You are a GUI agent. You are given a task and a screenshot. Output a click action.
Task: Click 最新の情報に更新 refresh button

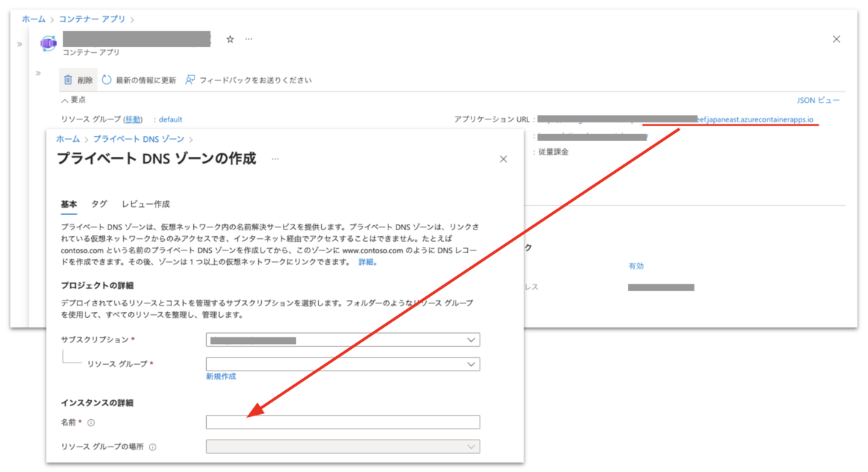click(x=139, y=80)
